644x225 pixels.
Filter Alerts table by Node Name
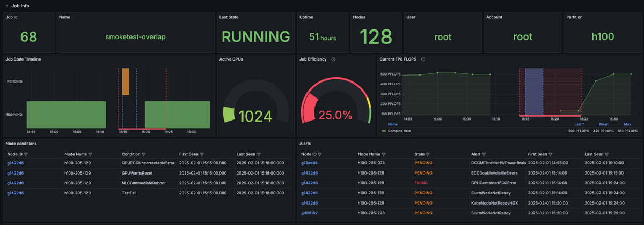pos(383,154)
